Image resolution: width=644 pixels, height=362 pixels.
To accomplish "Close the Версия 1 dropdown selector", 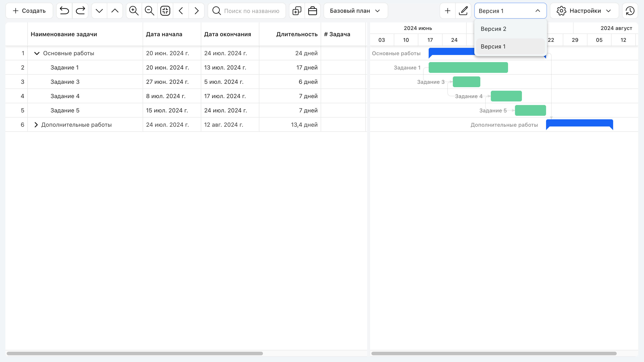I will [x=511, y=11].
